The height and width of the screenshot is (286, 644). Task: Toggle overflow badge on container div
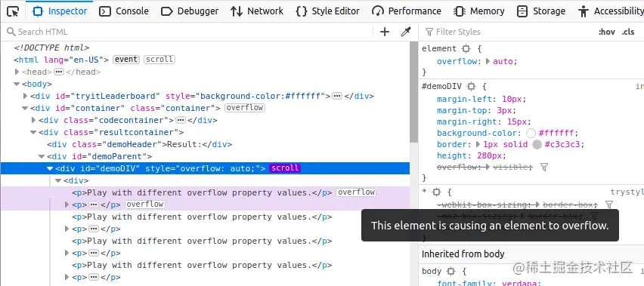(245, 108)
